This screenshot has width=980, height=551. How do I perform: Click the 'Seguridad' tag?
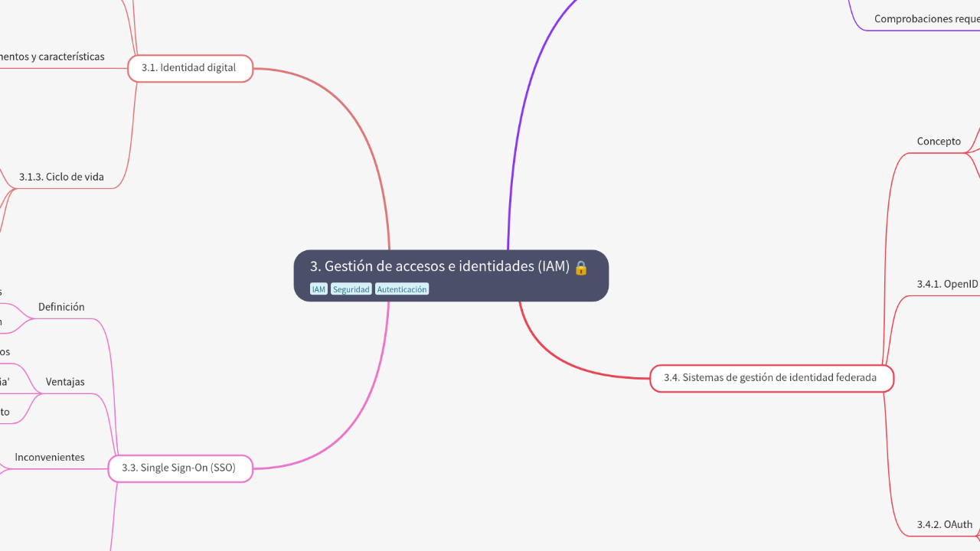(351, 289)
